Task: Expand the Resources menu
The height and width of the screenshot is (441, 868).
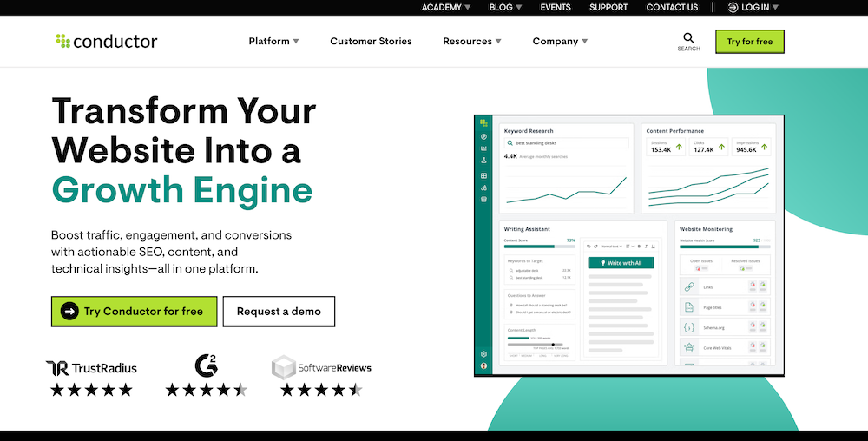Action: click(x=471, y=41)
